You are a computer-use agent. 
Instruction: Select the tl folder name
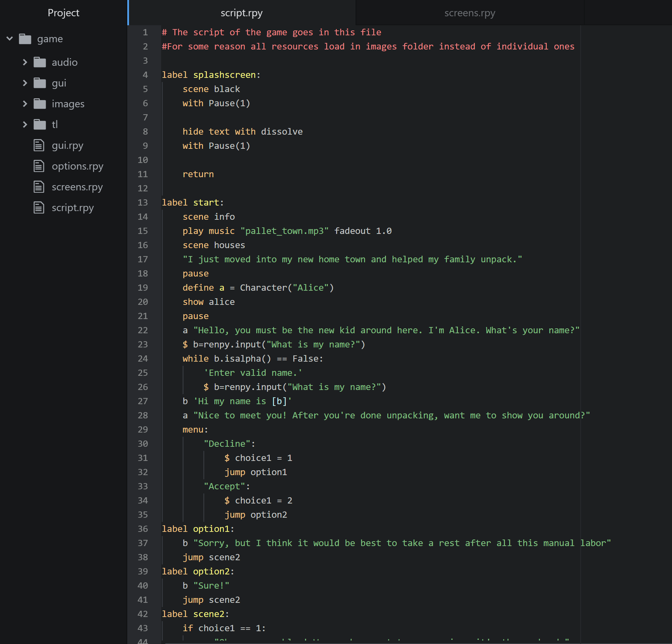[55, 125]
